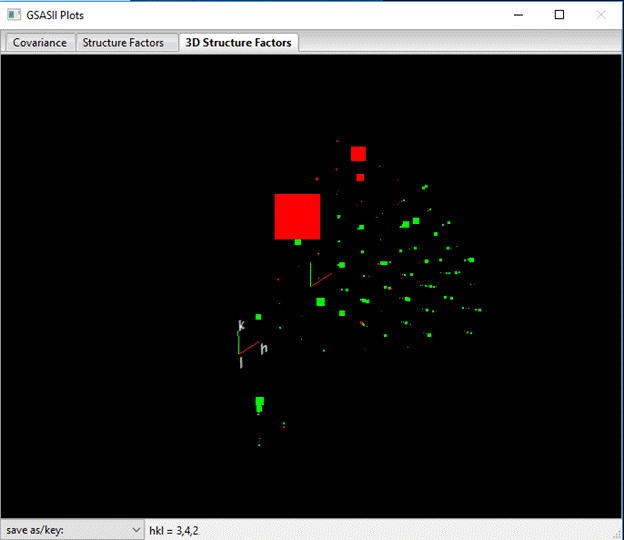Expand the 'save as/key' dropdown

[x=72, y=529]
